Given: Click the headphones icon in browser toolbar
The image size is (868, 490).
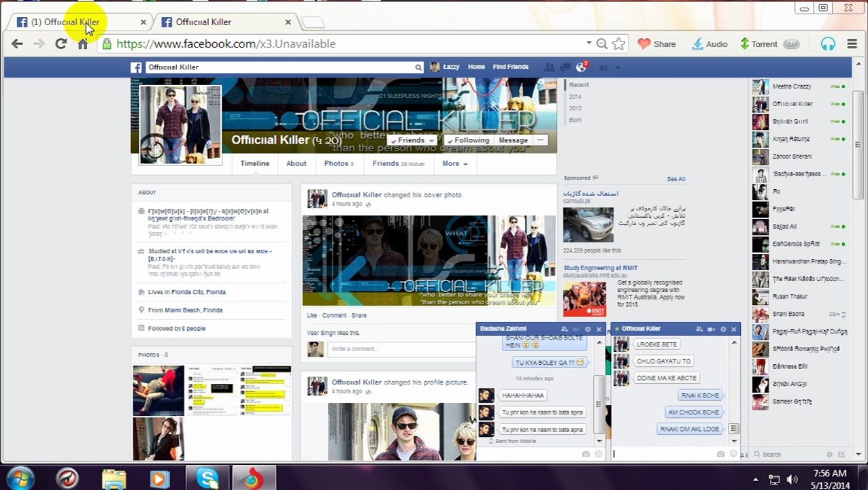Looking at the screenshot, I should pos(828,44).
